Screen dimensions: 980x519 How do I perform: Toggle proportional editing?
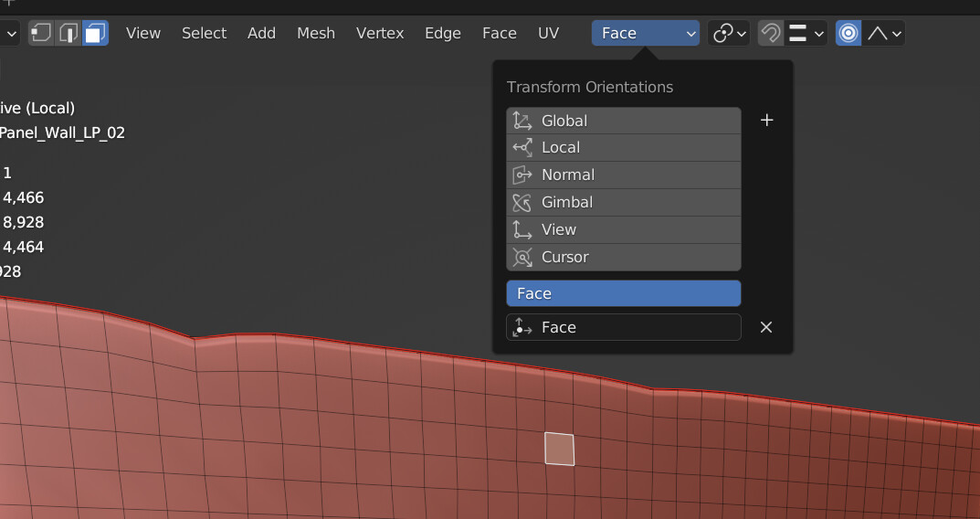tap(848, 33)
